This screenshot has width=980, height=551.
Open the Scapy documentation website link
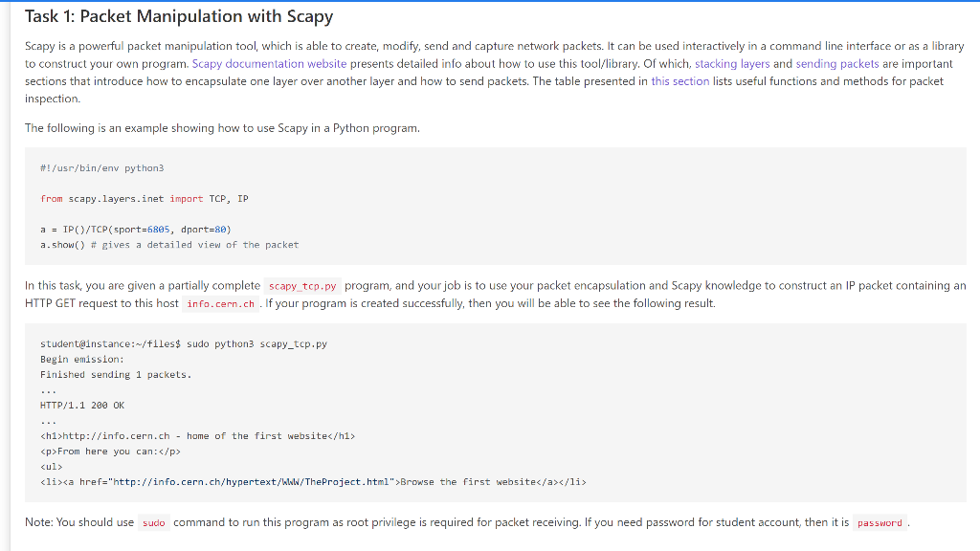pyautogui.click(x=269, y=64)
